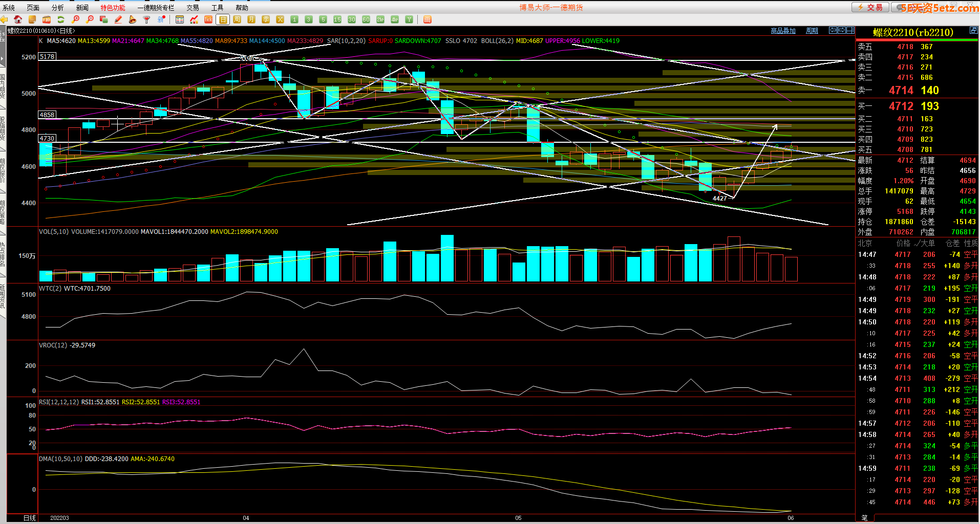Refresh data with the green arrows icon
Viewport: 980px width, 524px height.
(x=61, y=19)
